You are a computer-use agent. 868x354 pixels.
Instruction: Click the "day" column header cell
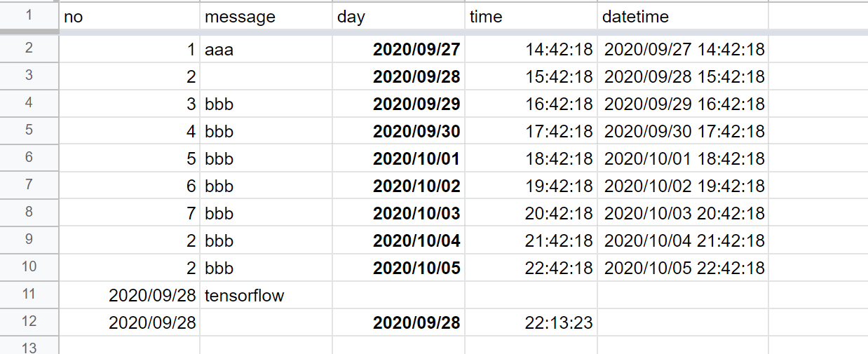coord(398,17)
